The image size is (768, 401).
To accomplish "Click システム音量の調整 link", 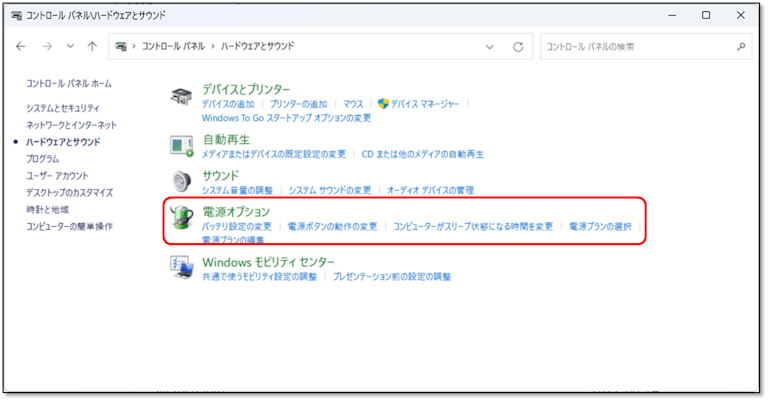I will 237,190.
